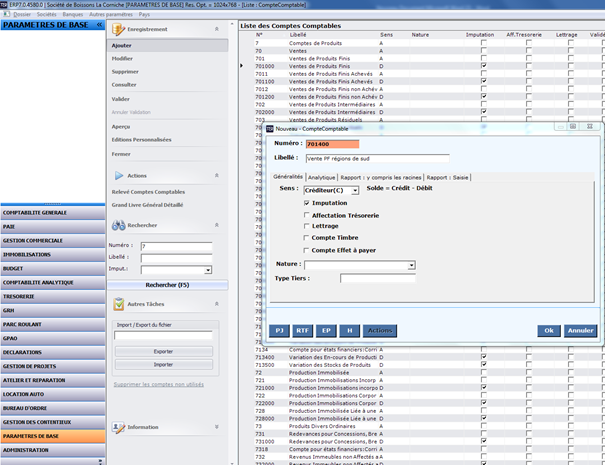Screen dimensions: 605x465
Task: Open the Imput. dropdown in search
Action: click(208, 270)
